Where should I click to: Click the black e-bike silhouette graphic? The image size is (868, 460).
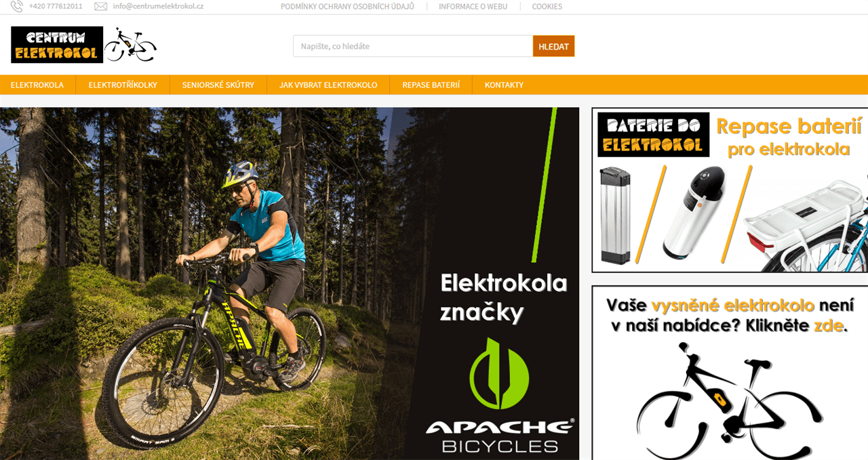729,401
